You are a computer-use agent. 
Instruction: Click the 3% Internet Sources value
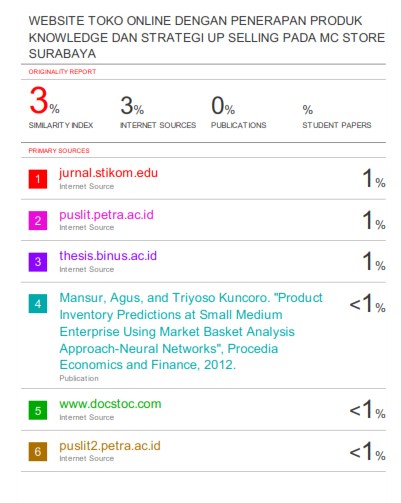pos(132,105)
